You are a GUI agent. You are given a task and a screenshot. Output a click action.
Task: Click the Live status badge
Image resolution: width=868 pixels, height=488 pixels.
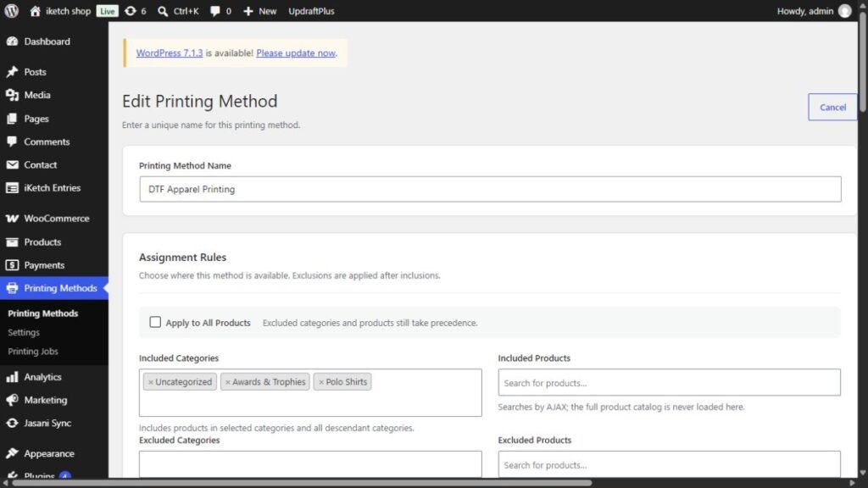pos(107,11)
